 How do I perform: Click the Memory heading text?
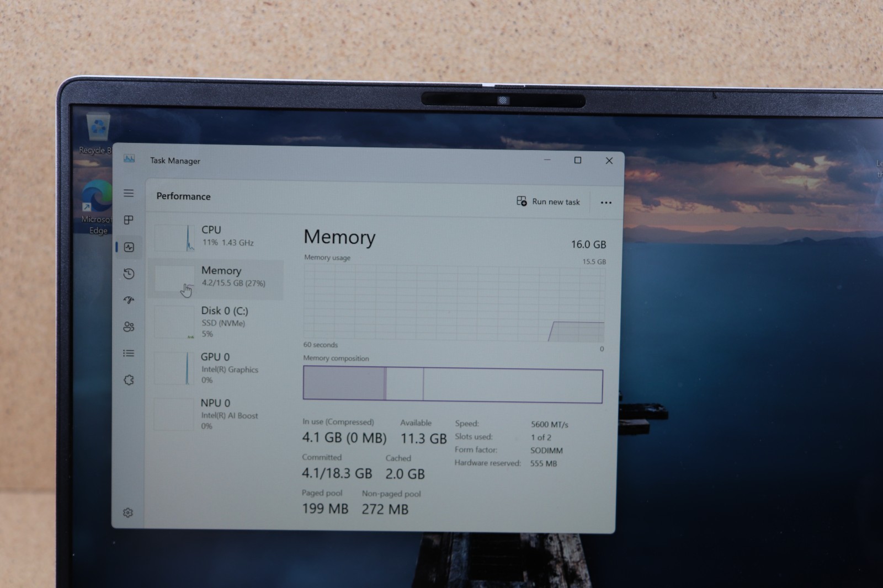coord(339,237)
